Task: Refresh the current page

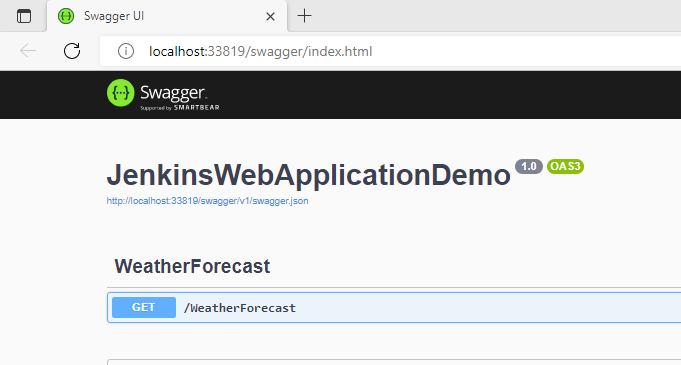Action: (x=72, y=51)
